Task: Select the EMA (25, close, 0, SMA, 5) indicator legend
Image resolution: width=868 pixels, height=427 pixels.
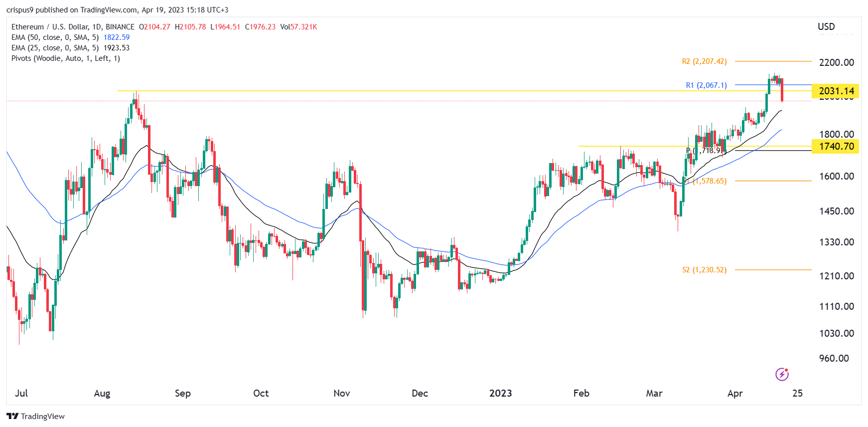Action: click(x=55, y=48)
